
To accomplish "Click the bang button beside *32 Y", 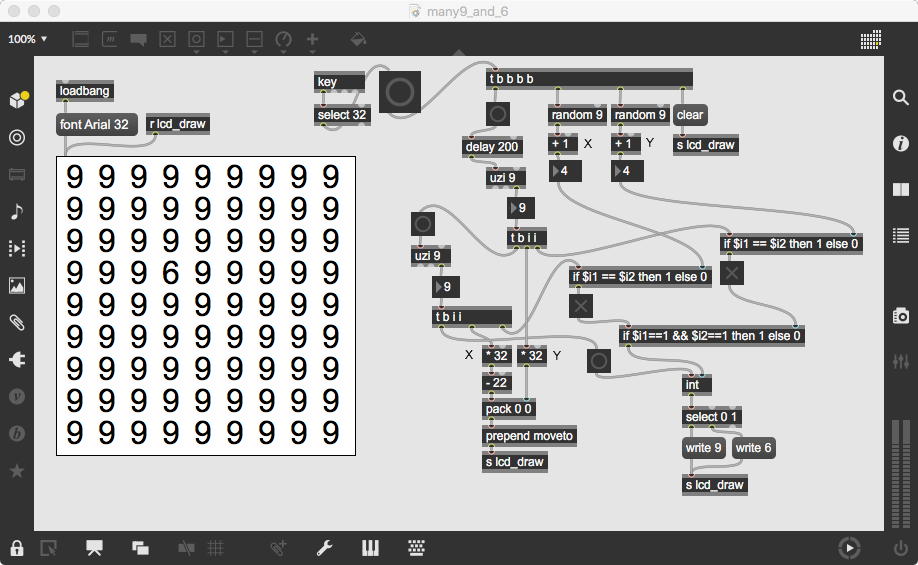I will click(x=598, y=361).
